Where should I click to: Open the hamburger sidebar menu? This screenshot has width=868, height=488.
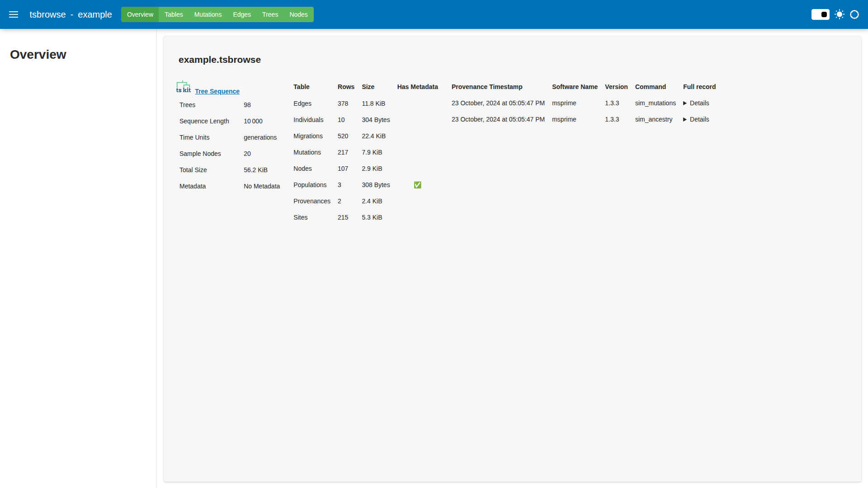14,14
